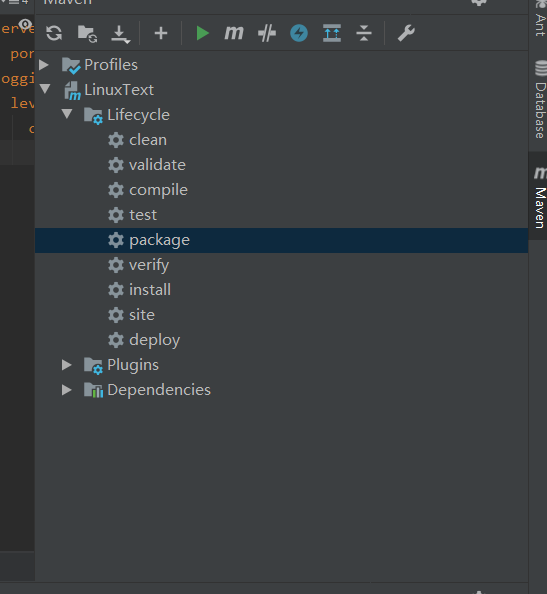
Task: Expand the Profiles node
Action: tap(44, 65)
